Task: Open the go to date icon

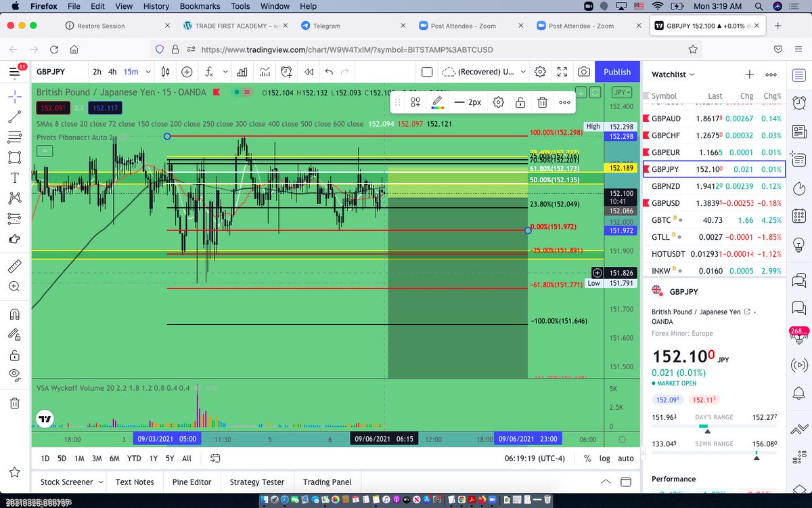Action: (x=215, y=459)
